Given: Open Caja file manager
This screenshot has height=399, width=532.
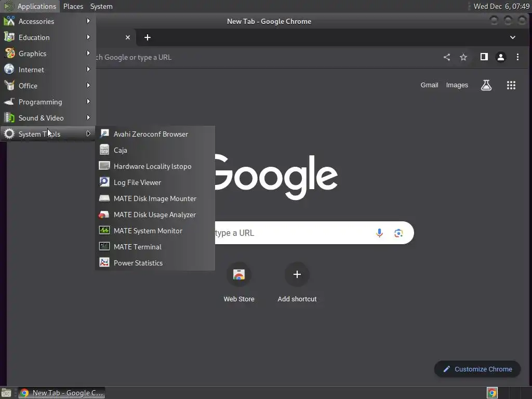Looking at the screenshot, I should click(155, 150).
